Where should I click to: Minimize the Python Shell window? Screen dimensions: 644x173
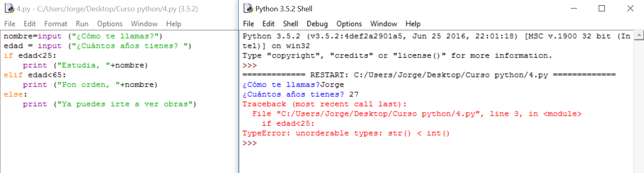[573, 8]
